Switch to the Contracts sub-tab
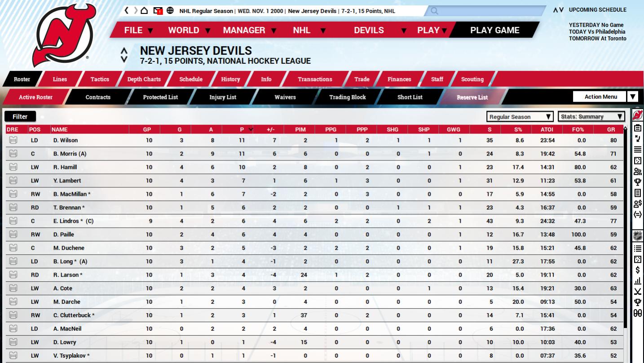Viewport: 644px width, 363px height. (x=98, y=97)
